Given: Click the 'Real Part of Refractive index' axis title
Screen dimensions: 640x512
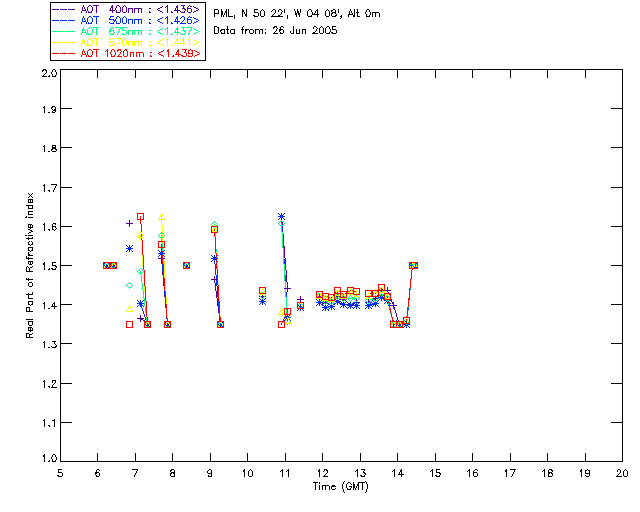Looking at the screenshot, I should [29, 265].
